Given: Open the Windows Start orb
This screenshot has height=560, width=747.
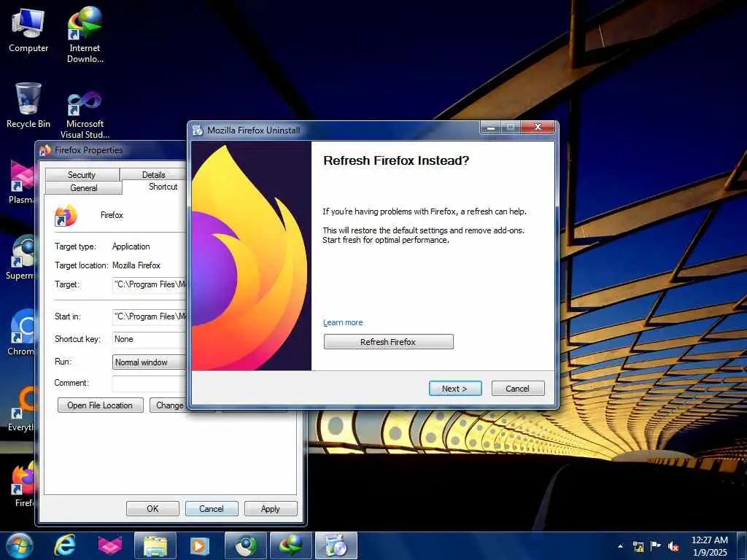Looking at the screenshot, I should tap(20, 545).
